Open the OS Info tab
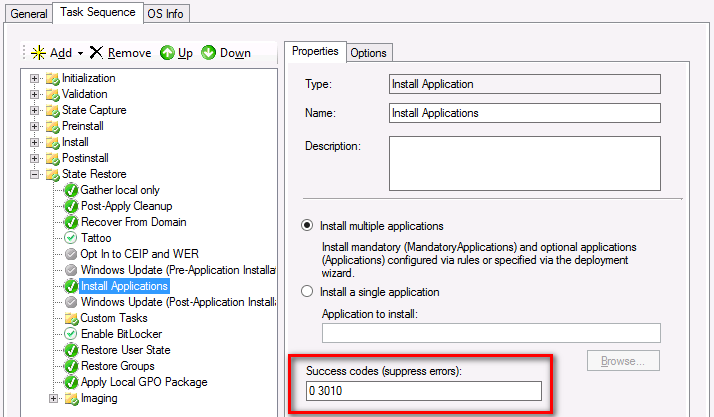Screen dimensions: 714x417 tap(165, 14)
